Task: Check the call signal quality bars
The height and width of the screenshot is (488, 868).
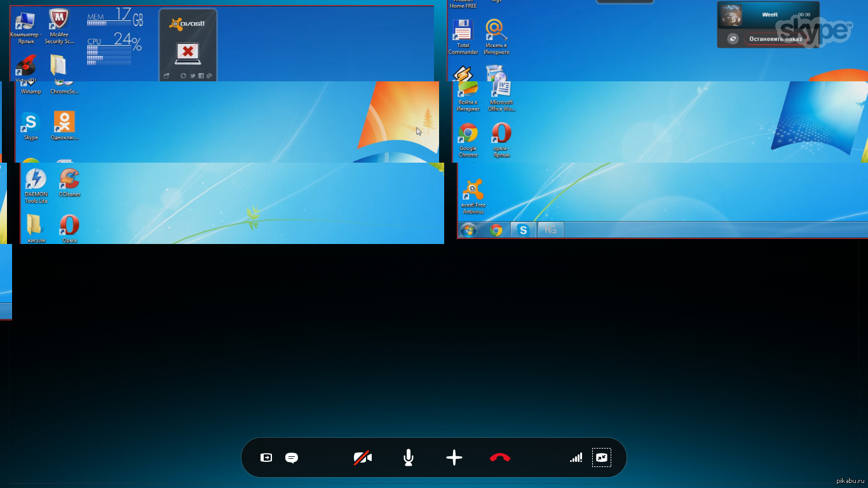Action: pyautogui.click(x=576, y=457)
